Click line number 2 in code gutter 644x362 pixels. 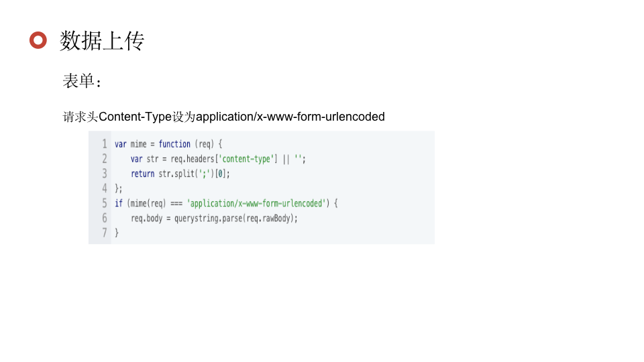(105, 159)
